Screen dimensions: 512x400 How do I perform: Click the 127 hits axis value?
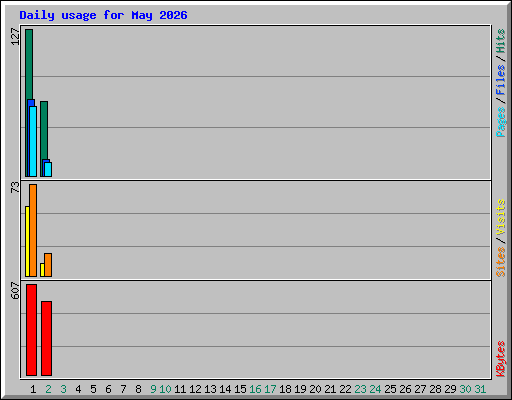coord(15,37)
